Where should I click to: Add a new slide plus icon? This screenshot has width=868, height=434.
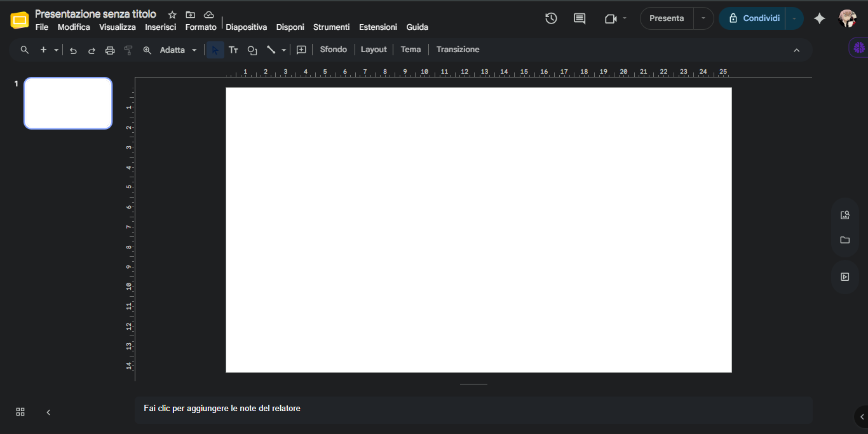click(43, 50)
